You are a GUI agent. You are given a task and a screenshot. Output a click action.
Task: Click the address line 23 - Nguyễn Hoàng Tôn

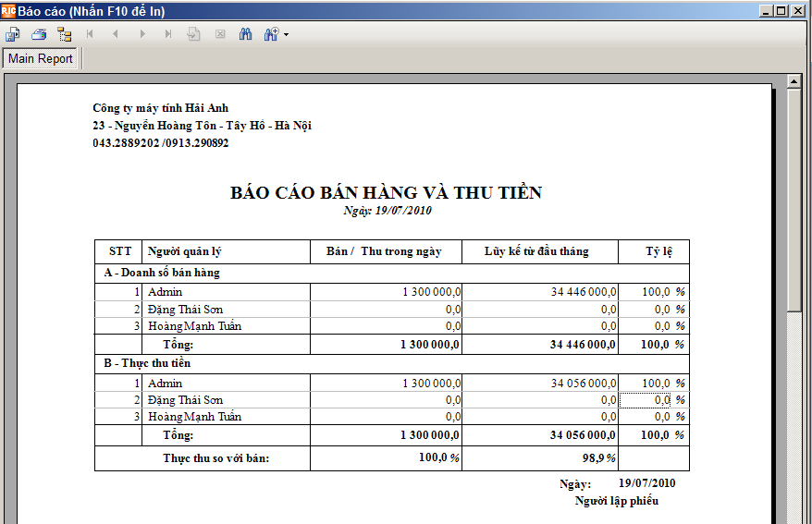(x=202, y=126)
